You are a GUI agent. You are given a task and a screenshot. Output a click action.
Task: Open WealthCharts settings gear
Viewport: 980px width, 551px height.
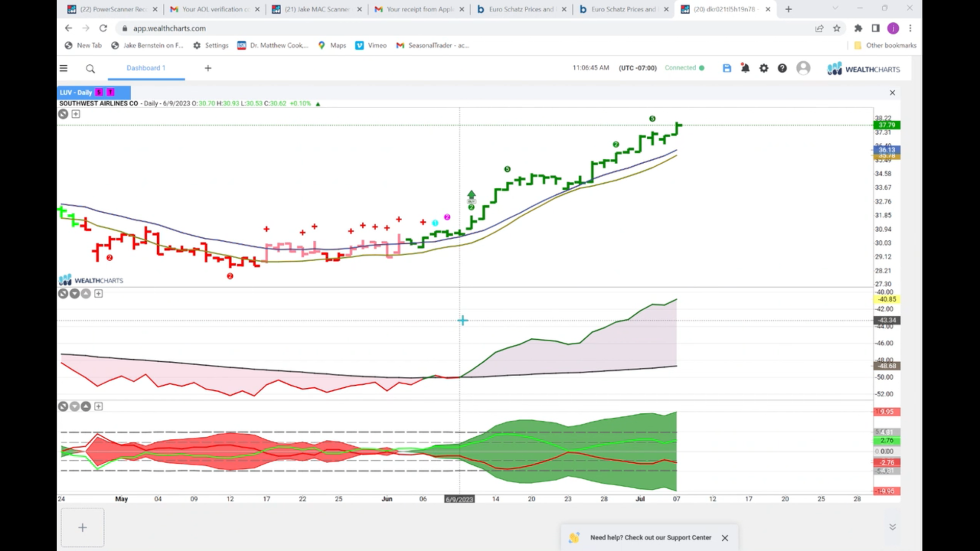point(764,68)
